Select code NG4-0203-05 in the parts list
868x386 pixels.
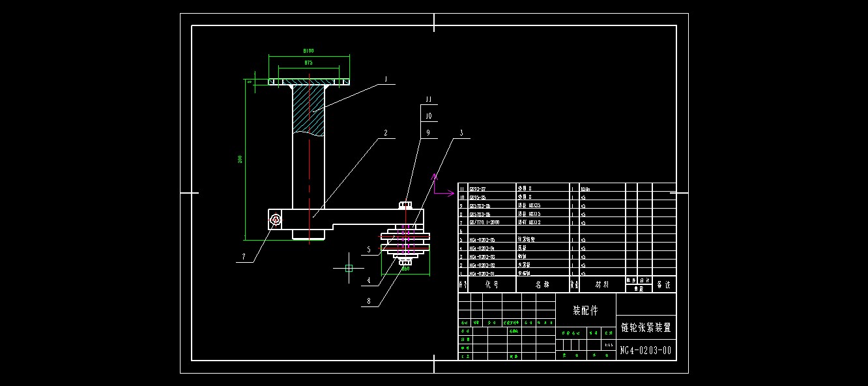coord(482,239)
